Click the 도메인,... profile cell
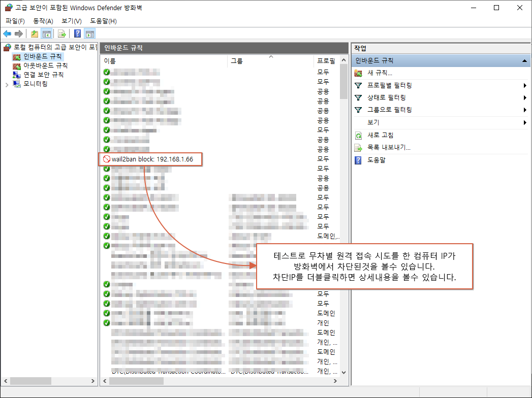This screenshot has width=532, height=398. click(328, 236)
